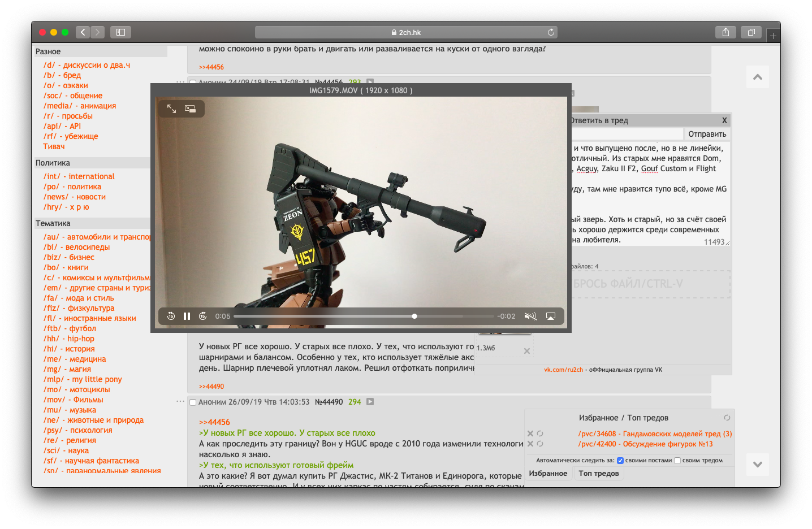Screen dimensions: 812x529
Task: Disable auto-follow for своими постами
Action: click(620, 461)
